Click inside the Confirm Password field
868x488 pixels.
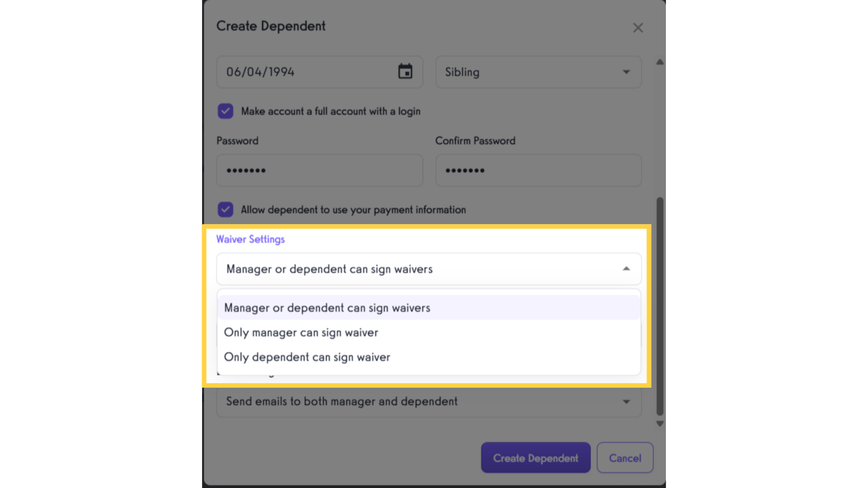[x=538, y=170]
